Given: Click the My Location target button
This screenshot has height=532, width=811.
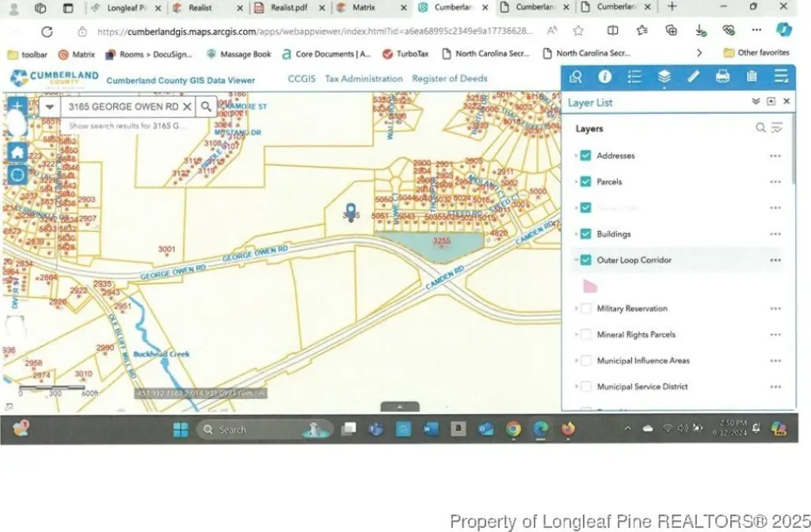Looking at the screenshot, I should [17, 175].
